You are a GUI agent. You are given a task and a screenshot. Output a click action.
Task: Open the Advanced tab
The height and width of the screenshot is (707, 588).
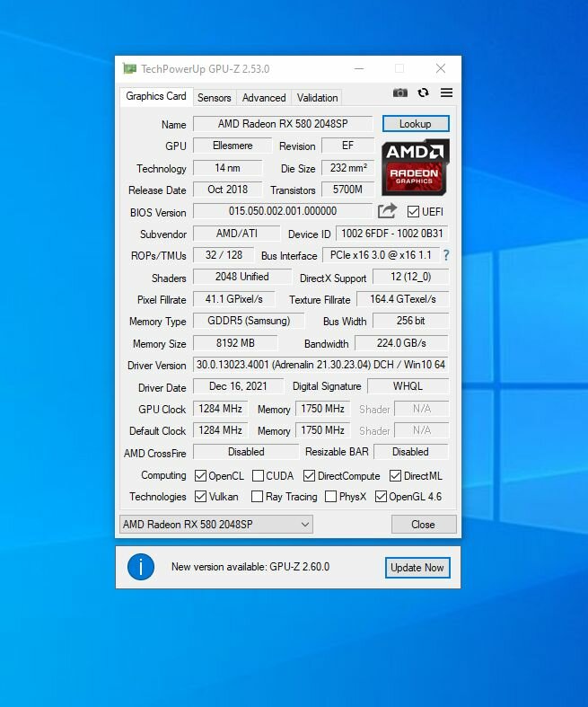coord(264,98)
